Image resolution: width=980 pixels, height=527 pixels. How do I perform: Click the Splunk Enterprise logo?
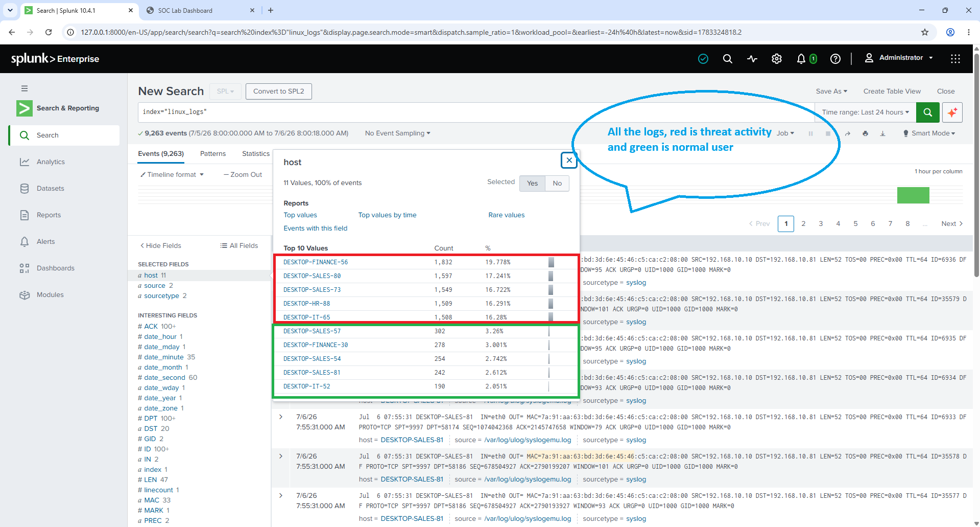coord(55,59)
